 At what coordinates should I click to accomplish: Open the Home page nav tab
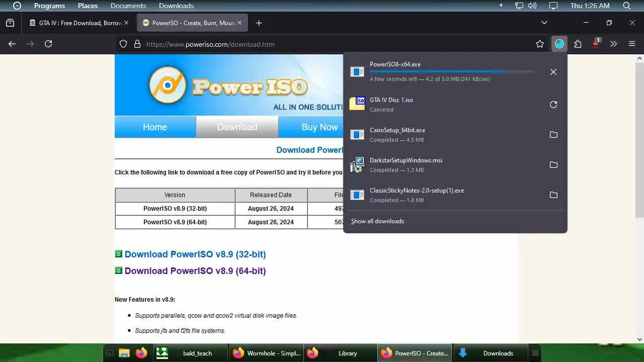click(155, 127)
